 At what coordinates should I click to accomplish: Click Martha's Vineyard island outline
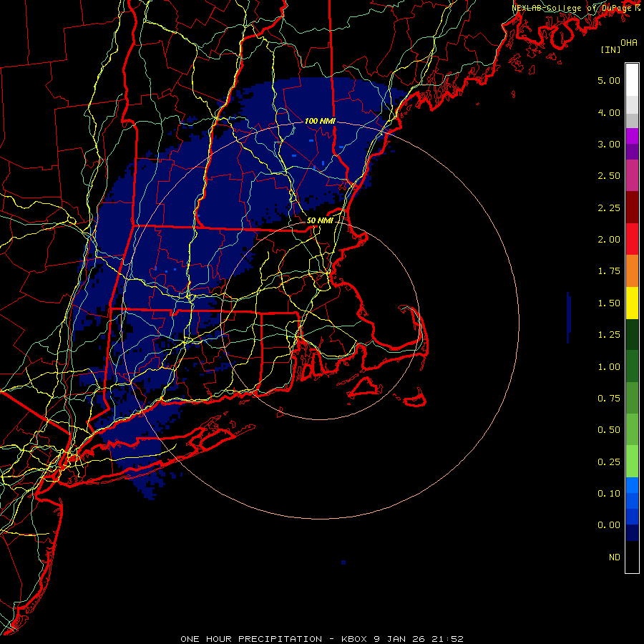tap(365, 387)
